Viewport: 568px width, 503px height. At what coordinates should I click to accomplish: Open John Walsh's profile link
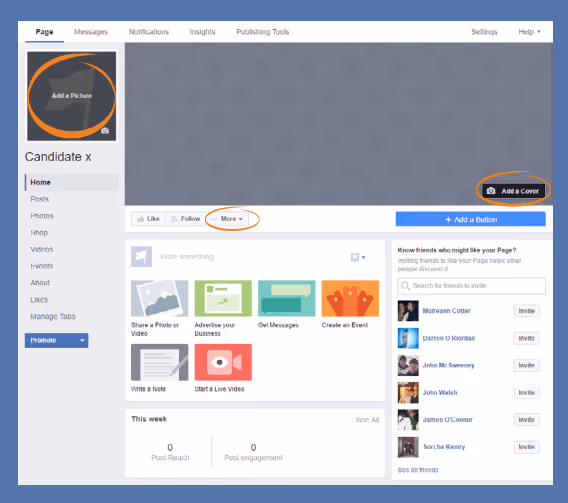pyautogui.click(x=440, y=393)
